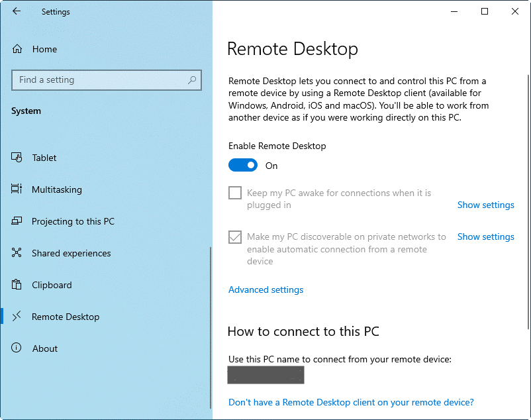Click the Home house icon

[17, 49]
